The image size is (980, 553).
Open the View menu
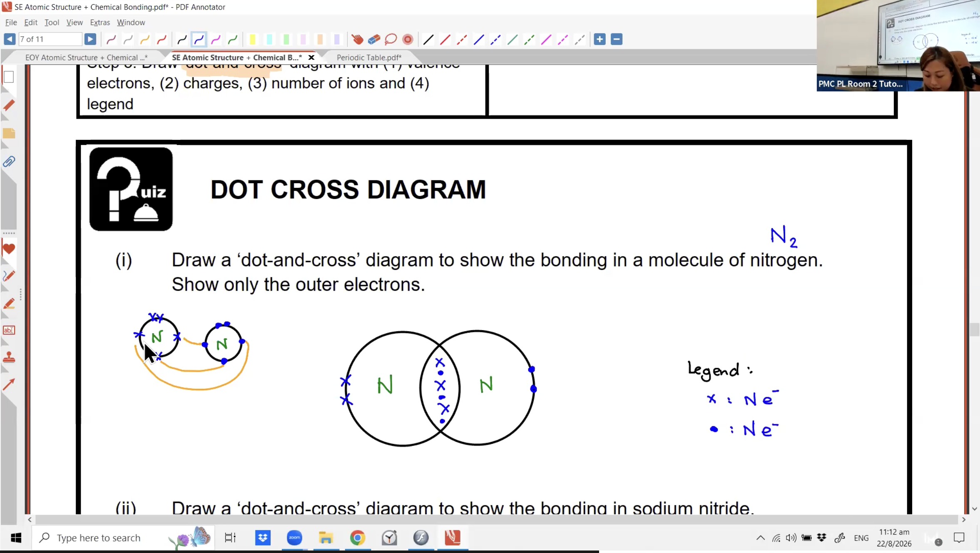pyautogui.click(x=75, y=22)
